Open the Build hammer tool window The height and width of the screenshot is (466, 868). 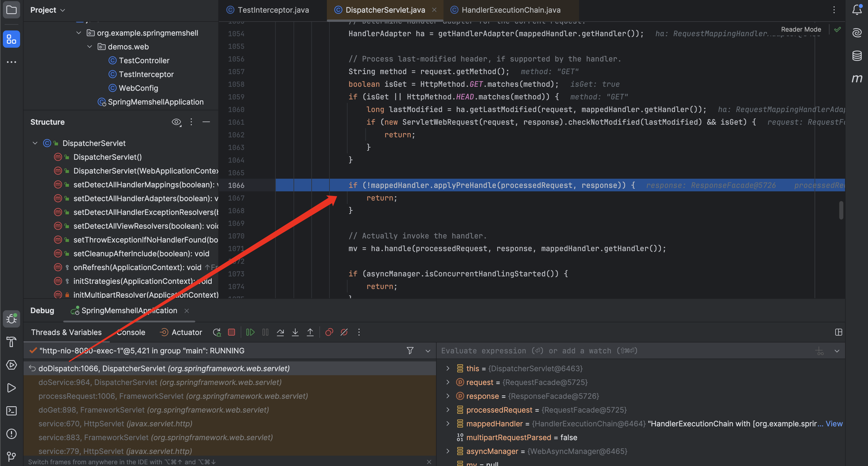pyautogui.click(x=11, y=342)
